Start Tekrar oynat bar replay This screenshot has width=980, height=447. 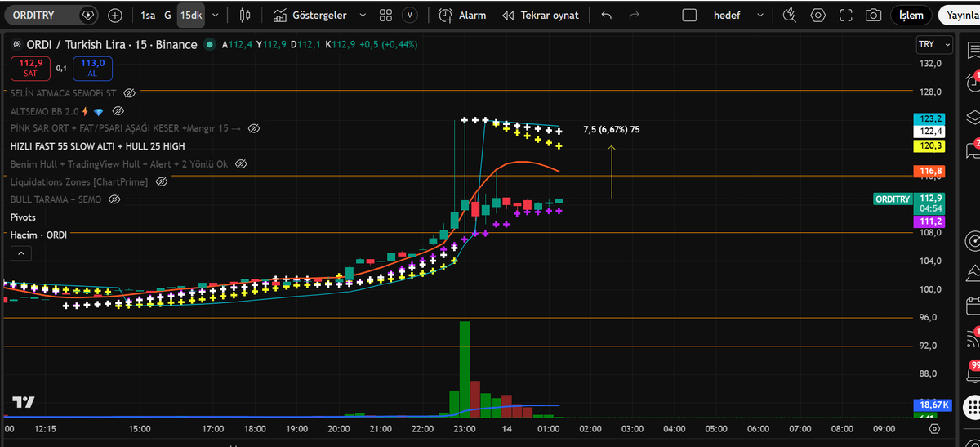pos(541,15)
